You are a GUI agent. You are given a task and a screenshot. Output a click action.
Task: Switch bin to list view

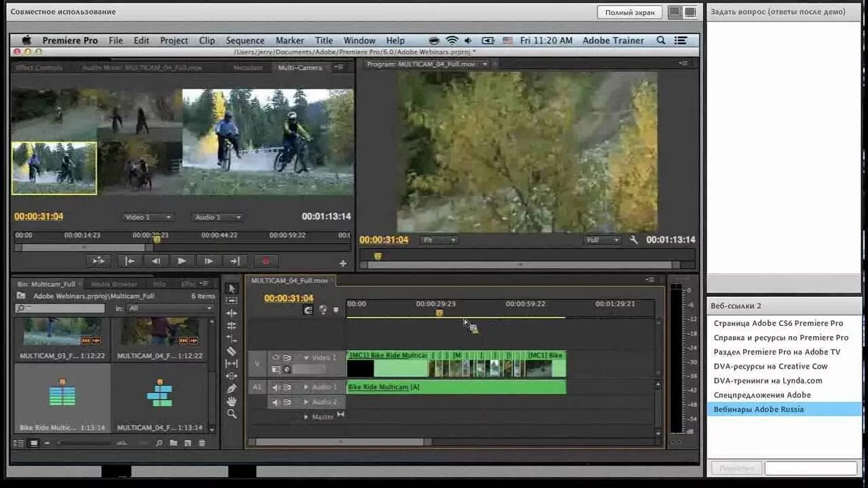19,443
